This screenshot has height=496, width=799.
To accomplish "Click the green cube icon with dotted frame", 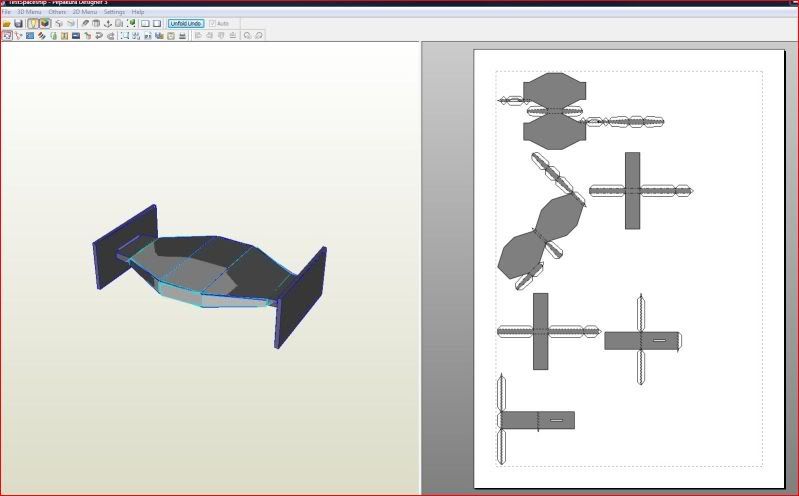I will pos(131,23).
